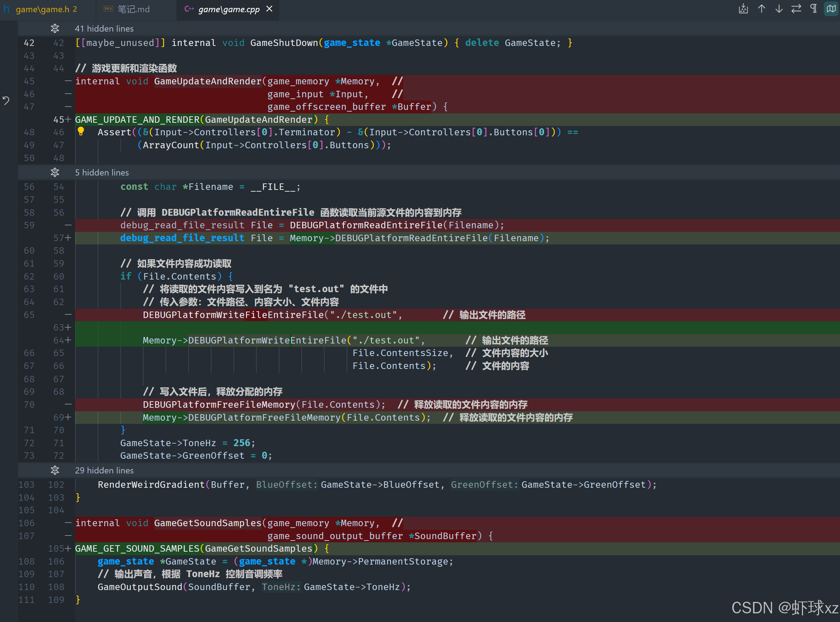
Task: Expand the 29 hidden lines region
Action: pyautogui.click(x=104, y=470)
